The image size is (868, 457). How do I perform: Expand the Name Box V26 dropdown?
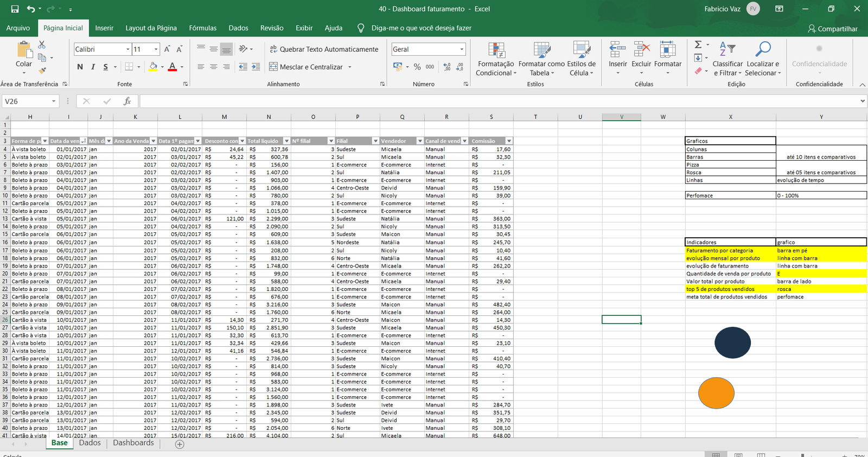54,101
